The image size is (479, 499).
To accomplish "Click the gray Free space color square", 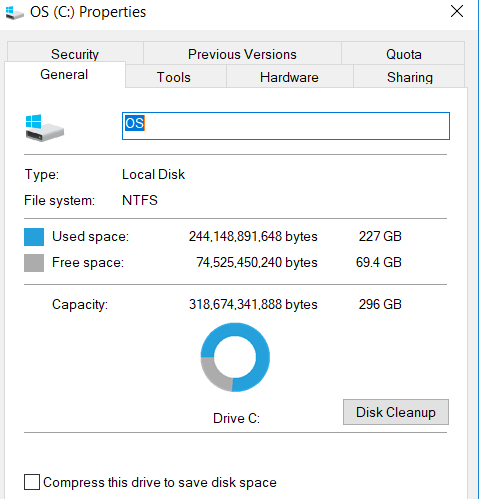I will (34, 263).
